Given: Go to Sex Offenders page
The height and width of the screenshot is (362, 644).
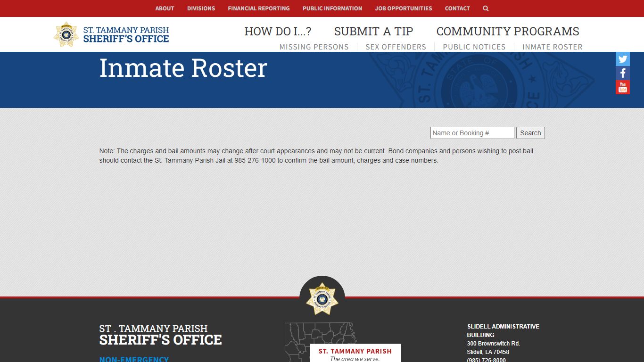Looking at the screenshot, I should pos(396,47).
